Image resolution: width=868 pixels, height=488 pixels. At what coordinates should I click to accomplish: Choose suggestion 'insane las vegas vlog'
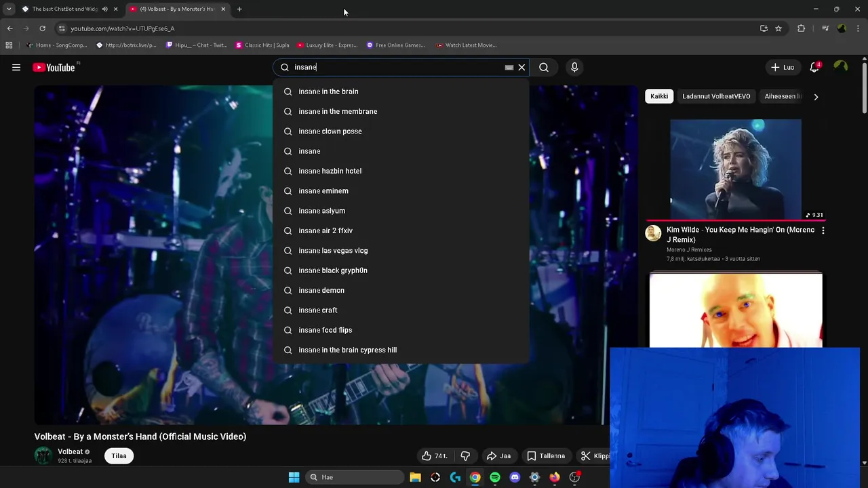400,251
